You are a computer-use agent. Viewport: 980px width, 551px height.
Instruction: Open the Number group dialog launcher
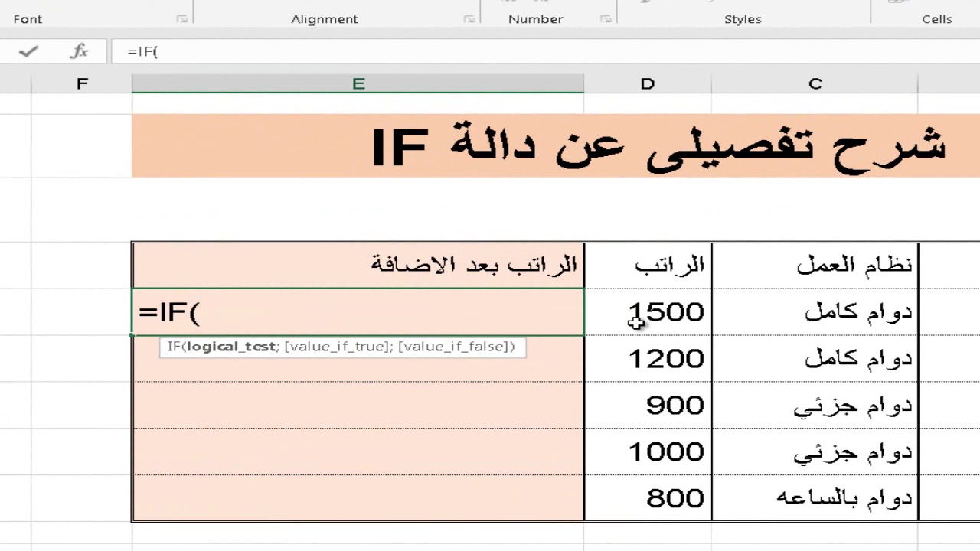pyautogui.click(x=605, y=19)
